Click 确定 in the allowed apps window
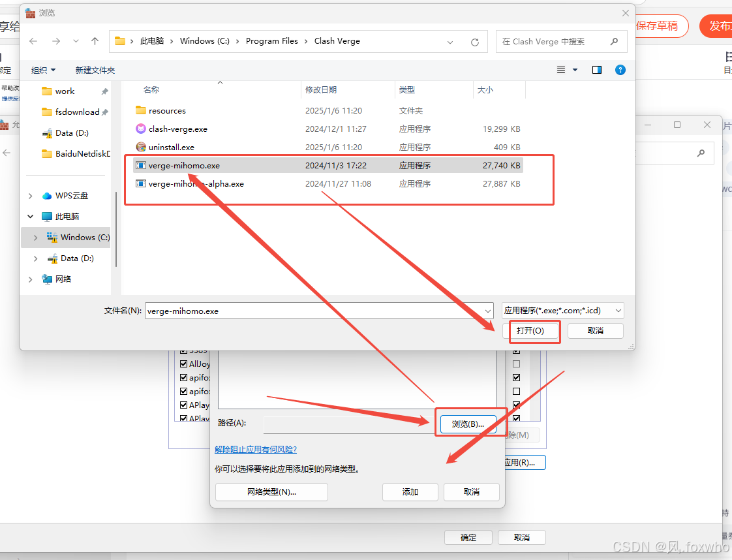 tap(468, 538)
